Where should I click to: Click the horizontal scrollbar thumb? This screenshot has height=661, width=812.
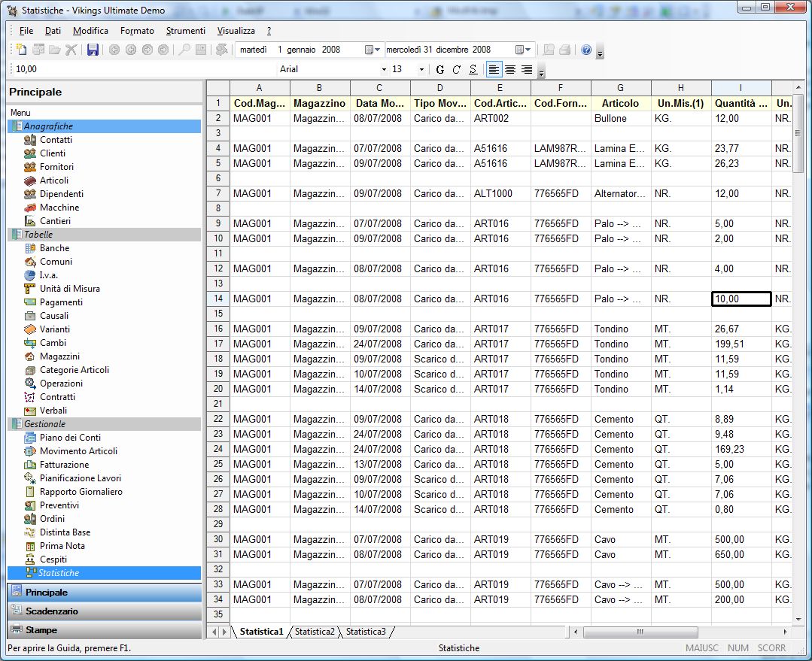[x=640, y=632]
